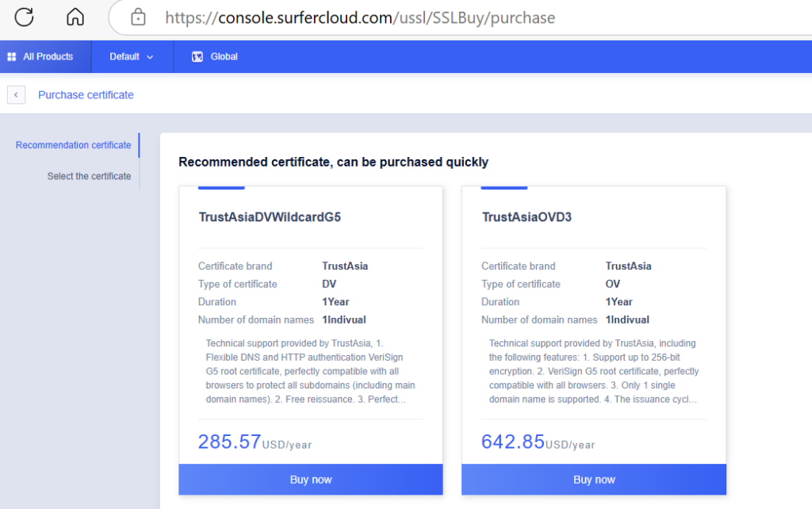Click the TrustAsiaDVWildcardG5 card title
This screenshot has height=509, width=812.
(x=270, y=216)
